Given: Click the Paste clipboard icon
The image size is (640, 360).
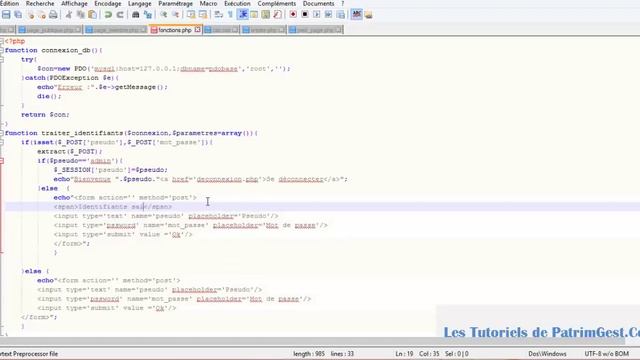Looking at the screenshot, I should click(x=93, y=15).
